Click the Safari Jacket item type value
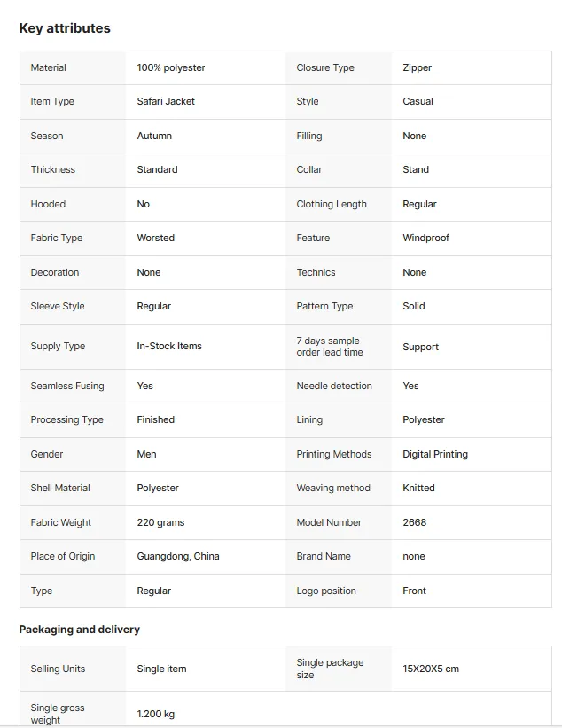 [x=166, y=101]
